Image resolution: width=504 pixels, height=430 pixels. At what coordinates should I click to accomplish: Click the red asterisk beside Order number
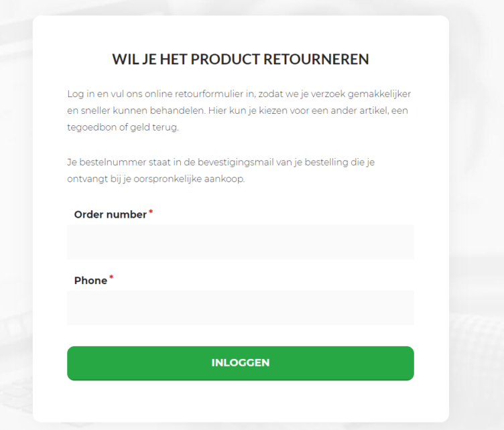(151, 212)
